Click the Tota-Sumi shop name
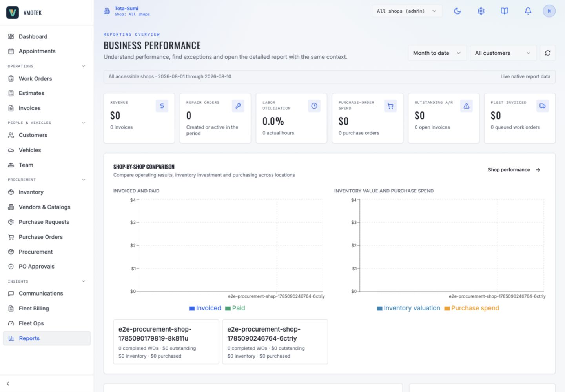Viewport: 565px width, 392px height. (126, 8)
